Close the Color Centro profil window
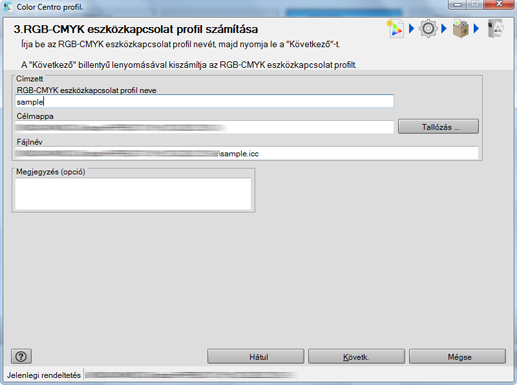The height and width of the screenshot is (385, 517). (x=499, y=5)
